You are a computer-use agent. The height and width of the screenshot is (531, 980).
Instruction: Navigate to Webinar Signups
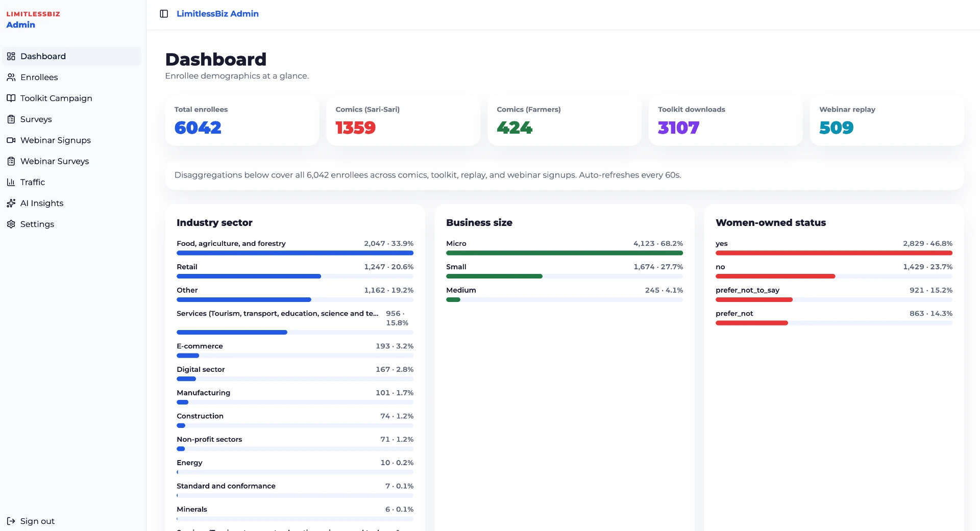point(71,140)
